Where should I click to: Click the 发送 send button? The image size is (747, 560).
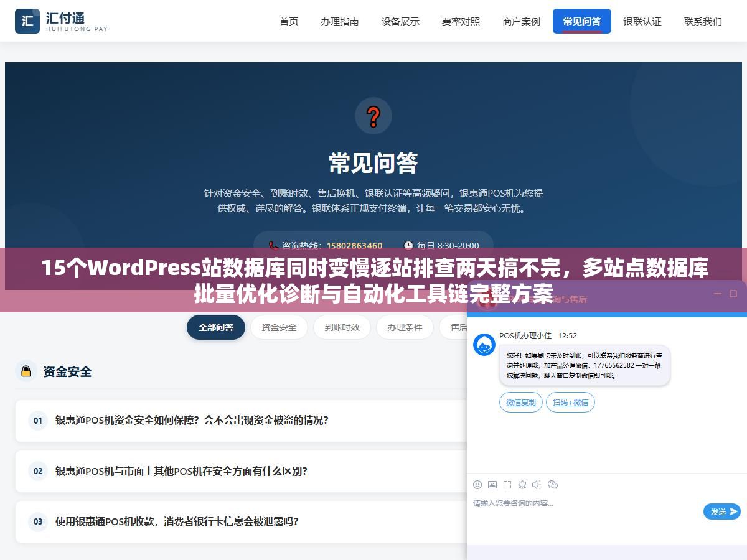[x=722, y=511]
